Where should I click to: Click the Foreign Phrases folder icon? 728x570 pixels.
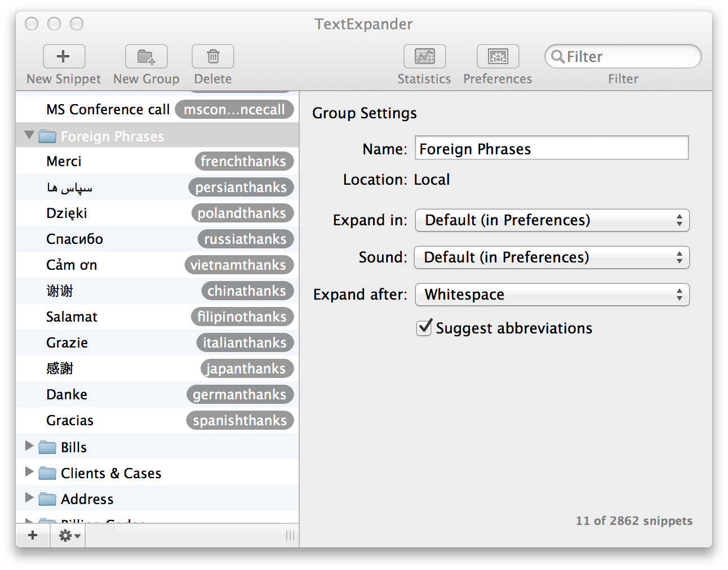pyautogui.click(x=47, y=136)
